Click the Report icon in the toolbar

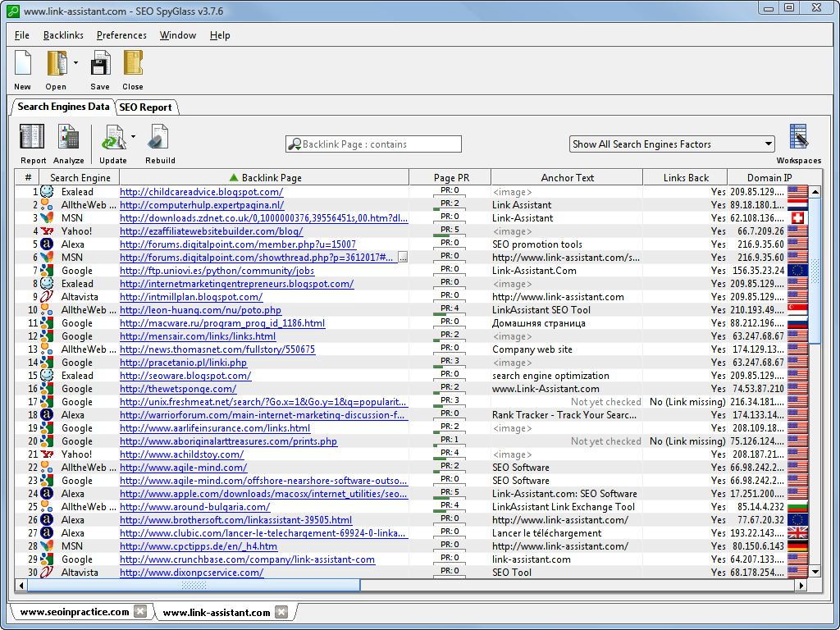pos(32,137)
